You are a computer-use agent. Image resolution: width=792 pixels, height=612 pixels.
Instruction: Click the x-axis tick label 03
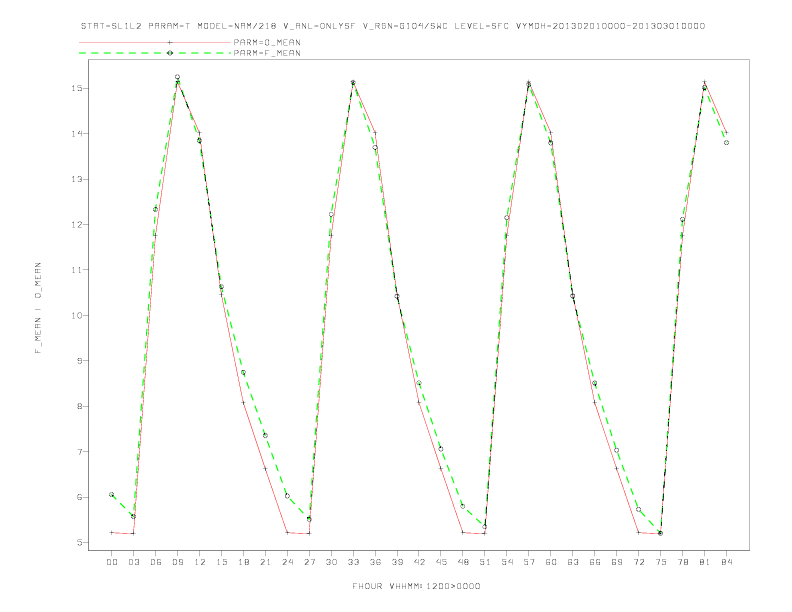coord(133,562)
